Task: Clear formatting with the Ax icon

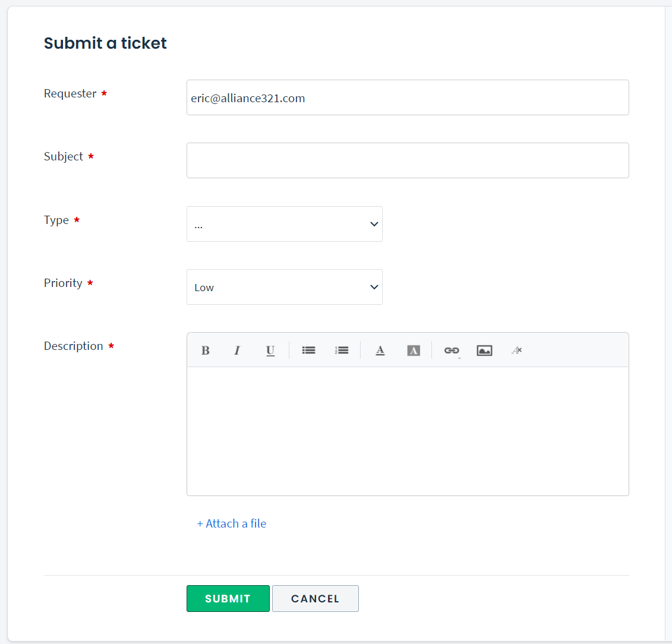Action: tap(516, 350)
